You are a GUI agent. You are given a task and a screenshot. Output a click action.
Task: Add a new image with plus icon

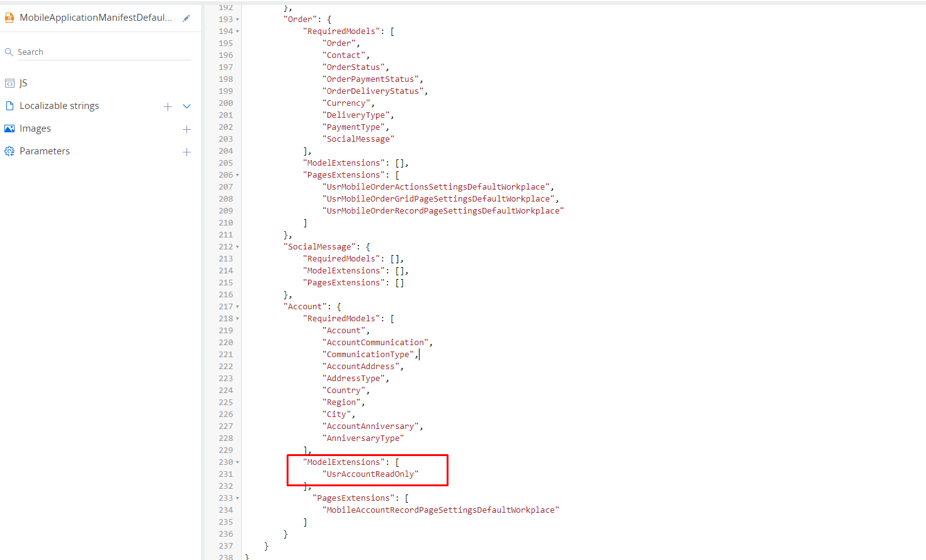[186, 129]
